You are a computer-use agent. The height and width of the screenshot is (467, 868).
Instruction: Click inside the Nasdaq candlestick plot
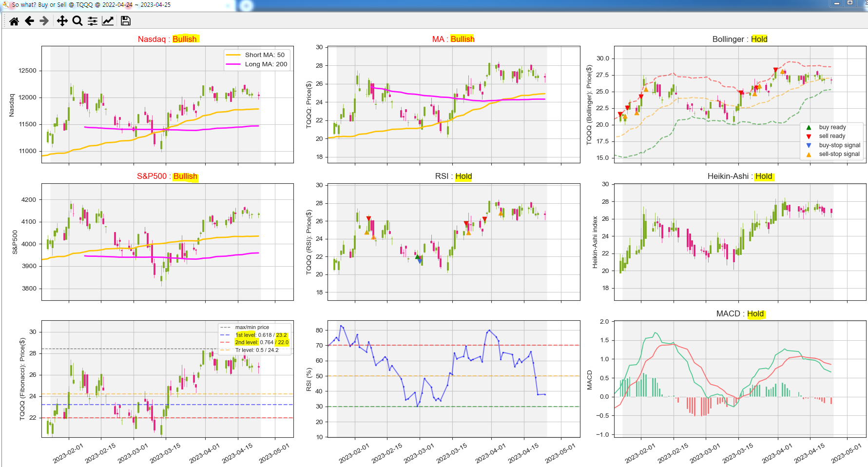[167, 105]
